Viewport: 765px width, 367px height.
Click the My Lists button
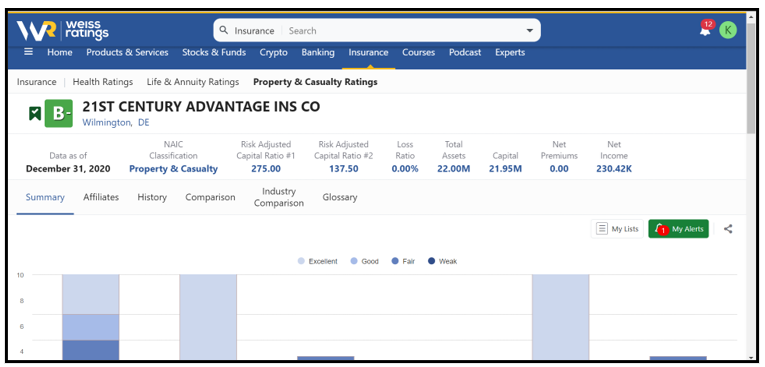[617, 228]
